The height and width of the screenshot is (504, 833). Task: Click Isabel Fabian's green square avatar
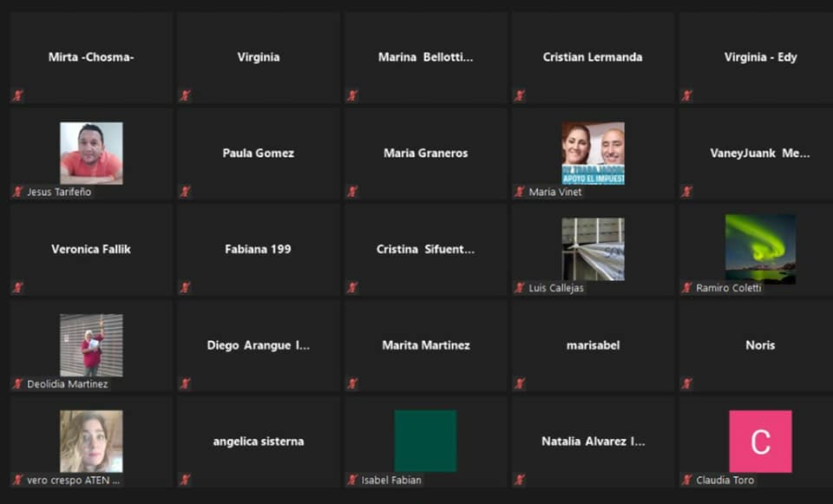425,441
